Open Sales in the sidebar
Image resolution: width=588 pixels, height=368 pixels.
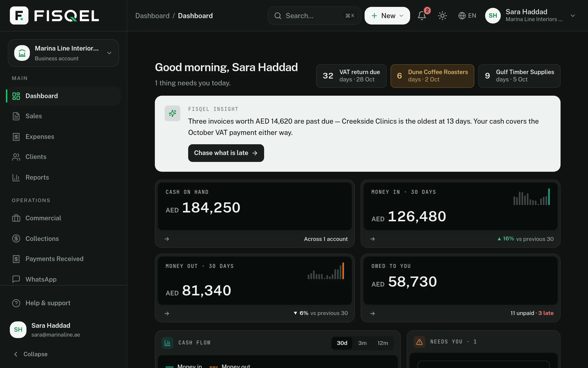pyautogui.click(x=63, y=116)
